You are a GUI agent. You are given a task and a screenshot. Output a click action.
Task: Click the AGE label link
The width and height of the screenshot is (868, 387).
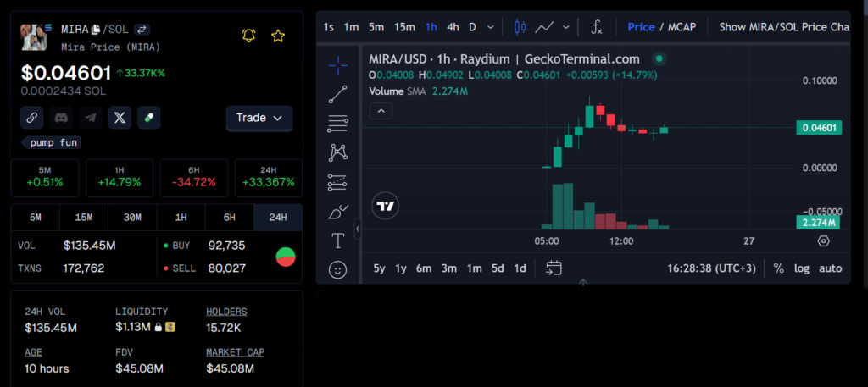33,352
